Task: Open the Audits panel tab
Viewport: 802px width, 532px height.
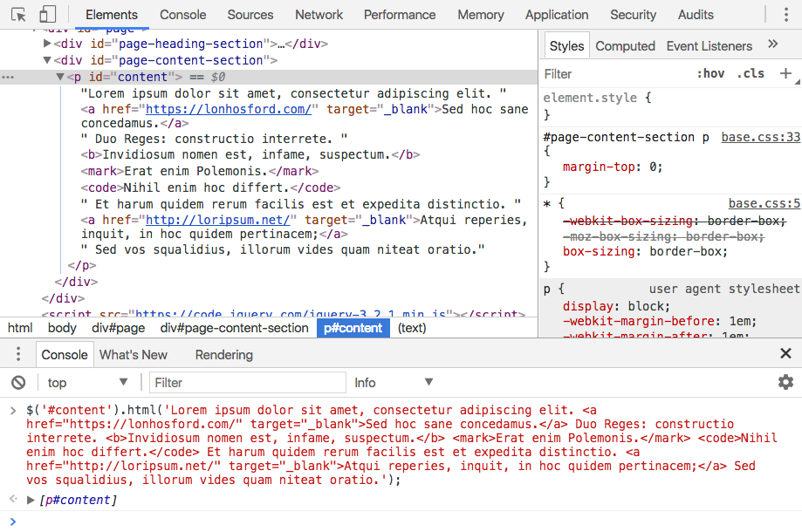Action: [696, 15]
